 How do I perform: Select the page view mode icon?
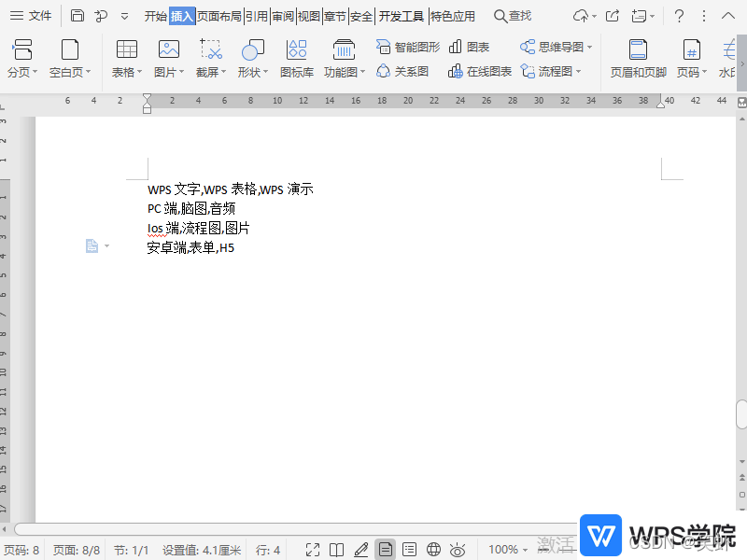pos(386,550)
